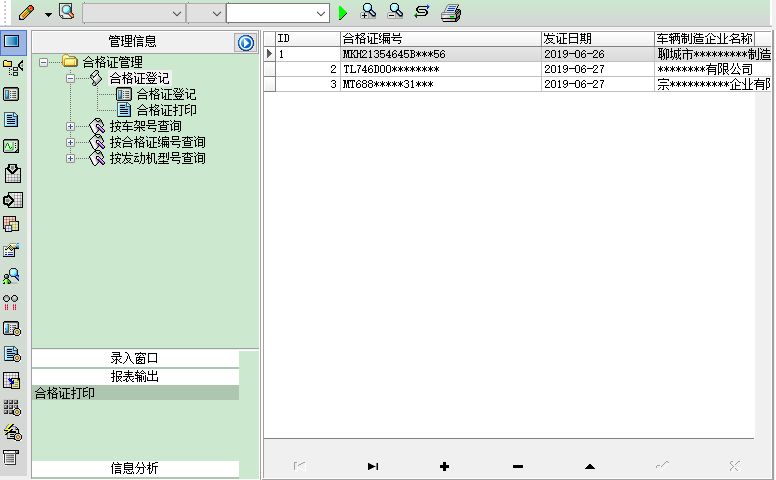Viewport: 776px width, 480px height.
Task: Click the S-shaped refresh arrows icon
Action: click(x=422, y=11)
